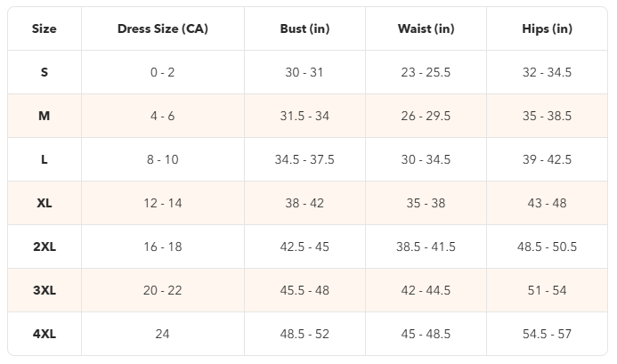Select dress size 16 - 18 cell
This screenshot has width=617, height=364.
tap(163, 247)
